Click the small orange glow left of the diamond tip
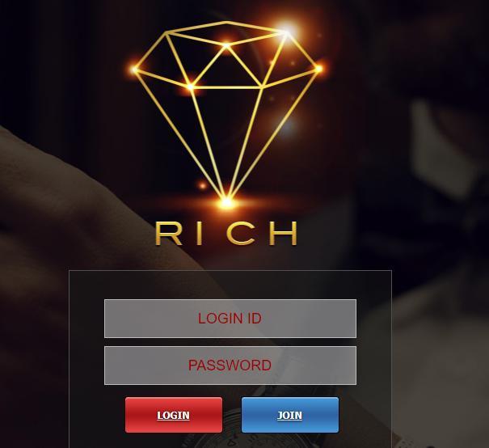 (203, 186)
